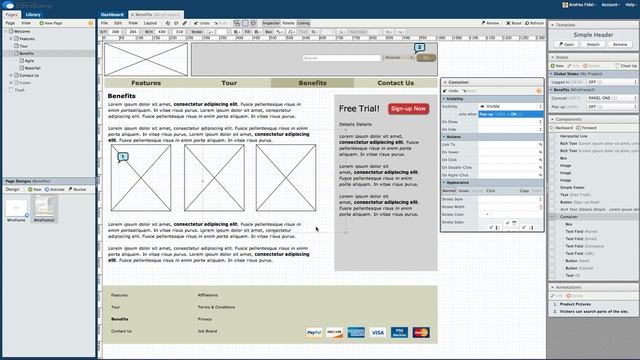Select the Inspector toggle button
Image resolution: width=640 pixels, height=360 pixels.
pos(271,23)
